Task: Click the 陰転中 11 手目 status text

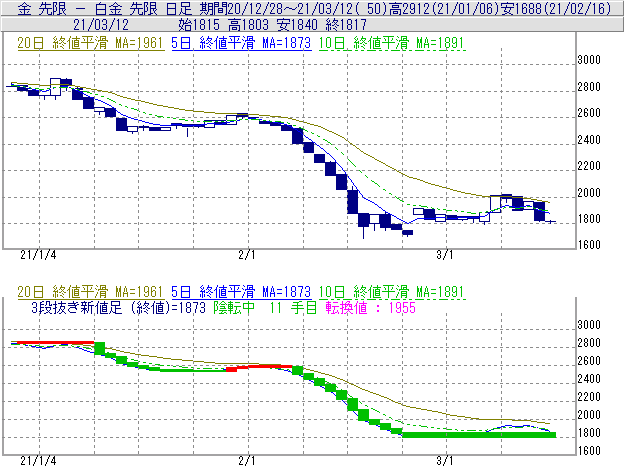Action: pos(265,308)
